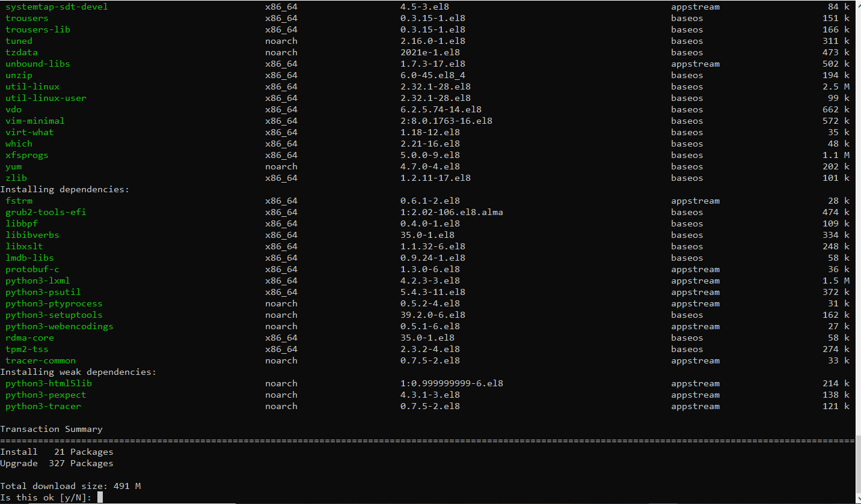Select the appstream repository label for fstrm
The image size is (861, 504).
[x=696, y=201]
